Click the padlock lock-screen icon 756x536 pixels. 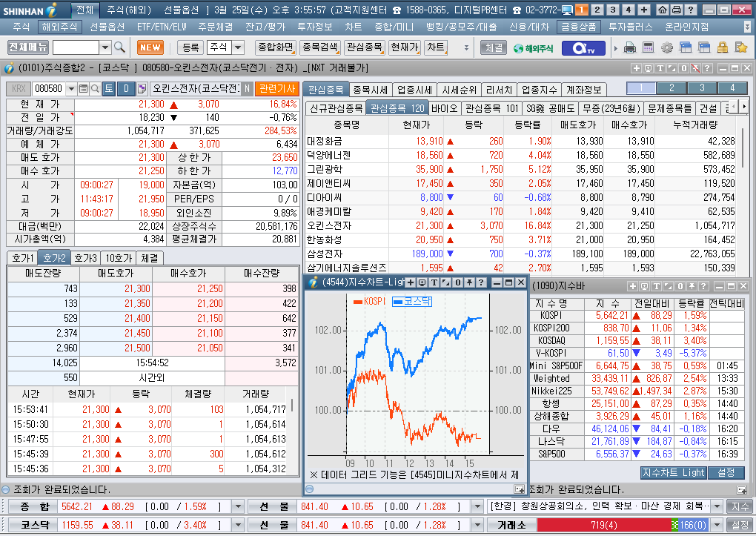(722, 47)
